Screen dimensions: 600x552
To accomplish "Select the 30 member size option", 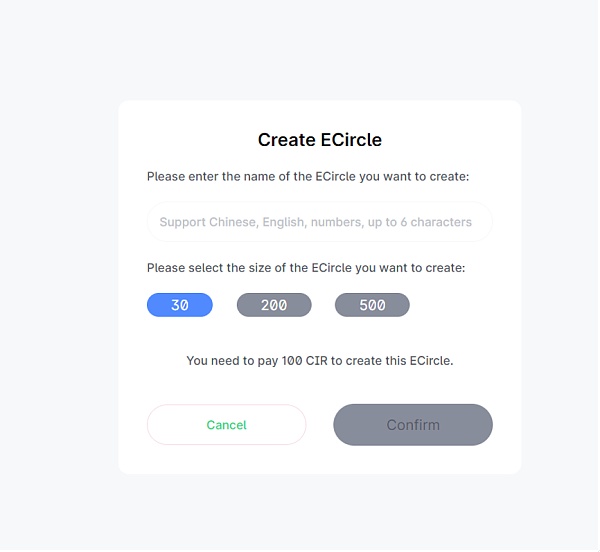I will 180,306.
